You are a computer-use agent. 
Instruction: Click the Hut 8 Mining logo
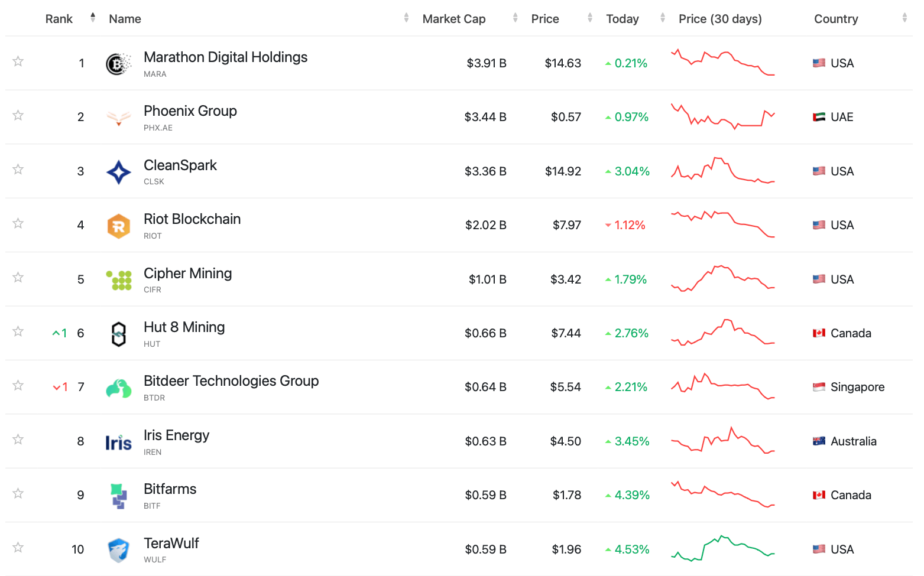point(118,334)
